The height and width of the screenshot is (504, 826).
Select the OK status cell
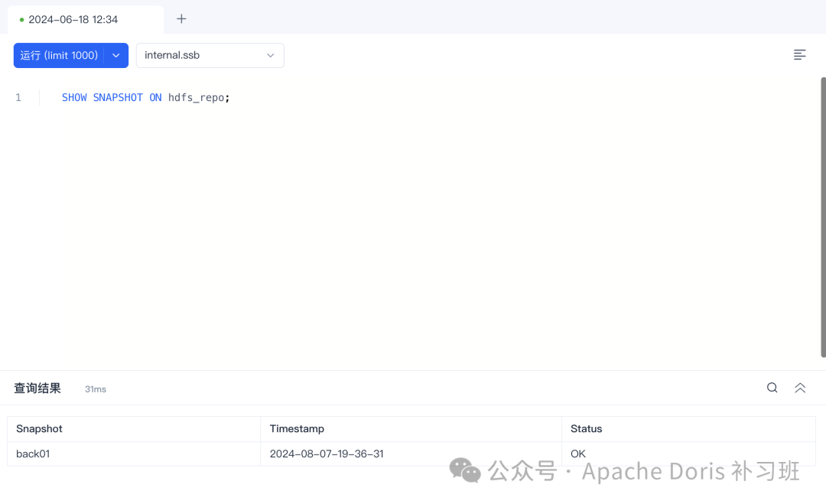(688, 454)
